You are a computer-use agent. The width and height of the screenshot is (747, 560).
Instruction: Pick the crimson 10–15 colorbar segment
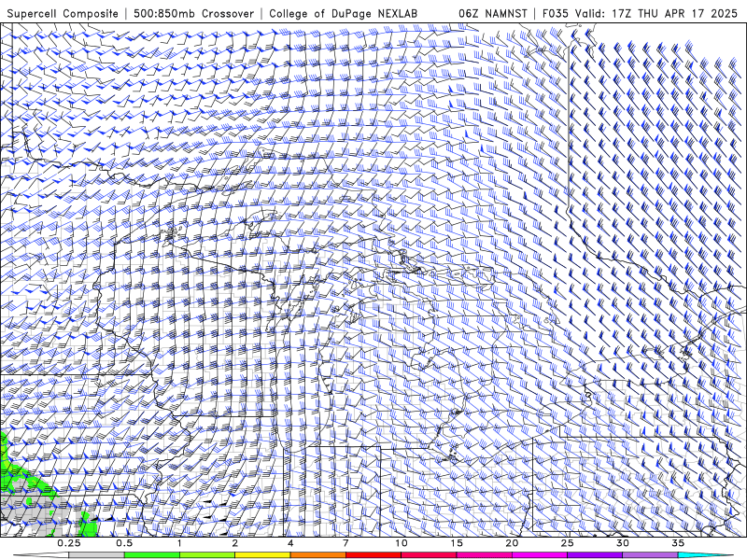click(429, 554)
